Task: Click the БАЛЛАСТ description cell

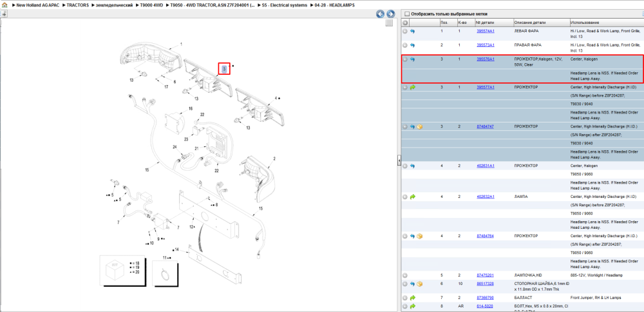Action: pos(523,298)
